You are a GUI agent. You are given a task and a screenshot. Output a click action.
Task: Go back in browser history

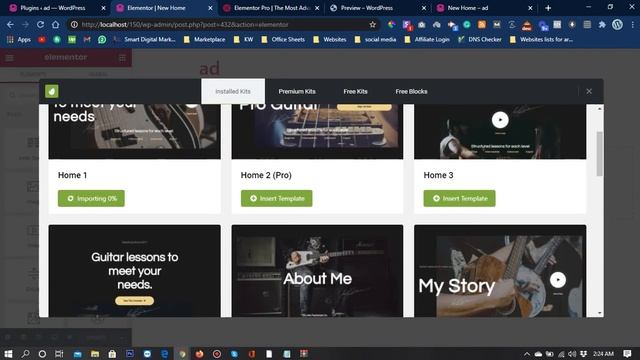[x=10, y=24]
